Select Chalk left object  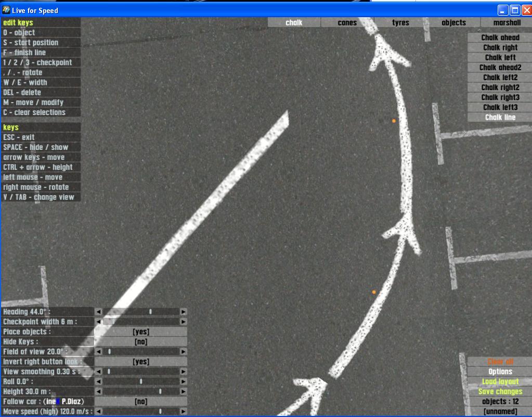(x=500, y=57)
